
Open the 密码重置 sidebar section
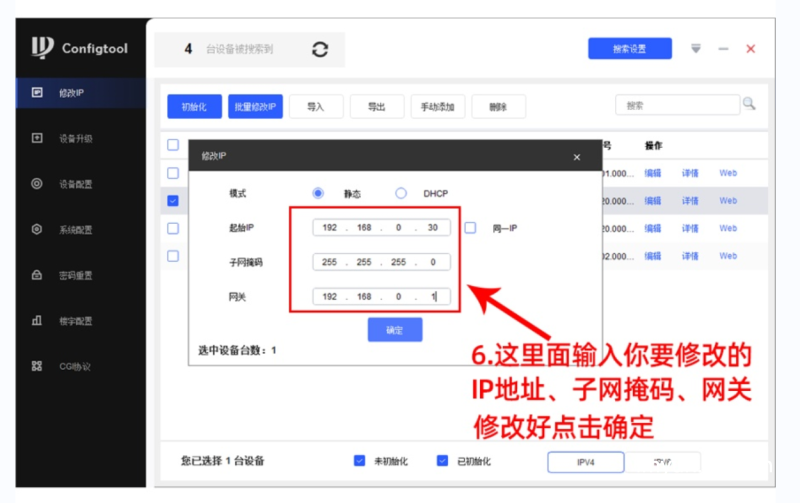click(81, 275)
